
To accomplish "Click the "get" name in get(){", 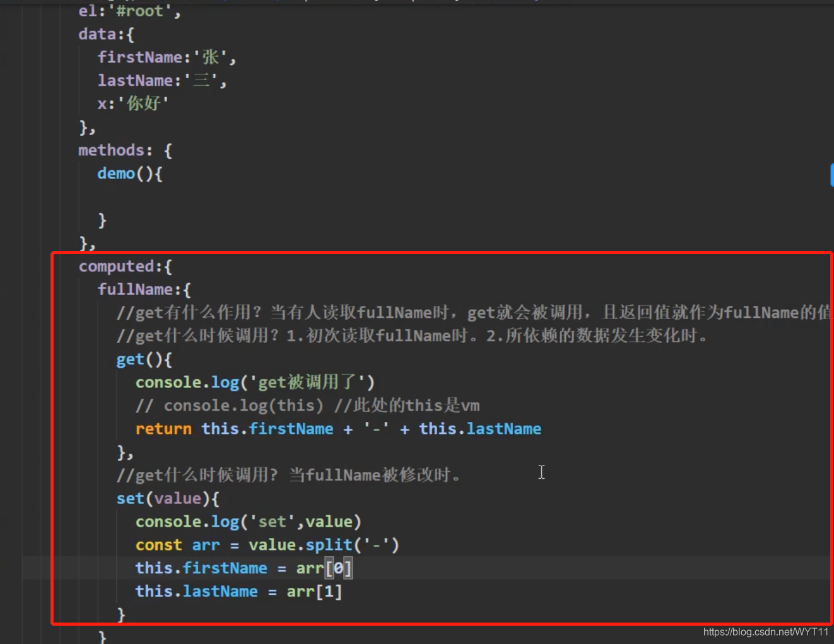I will [131, 360].
